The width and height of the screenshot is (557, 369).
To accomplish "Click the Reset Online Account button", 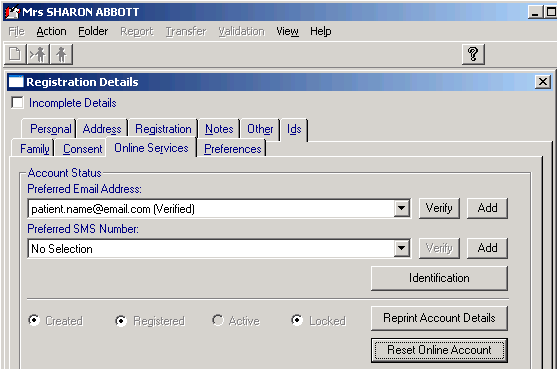I will tap(439, 350).
